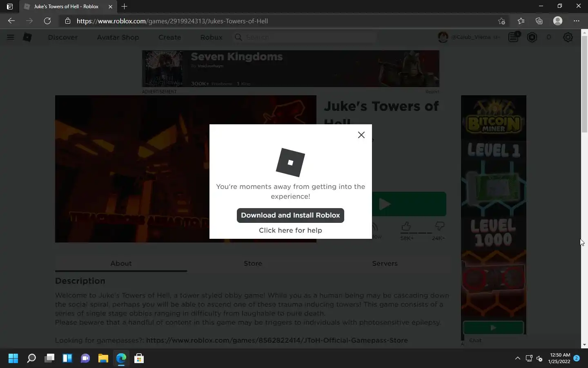
Task: Click the game preview thumbnail image
Action: pos(186,169)
